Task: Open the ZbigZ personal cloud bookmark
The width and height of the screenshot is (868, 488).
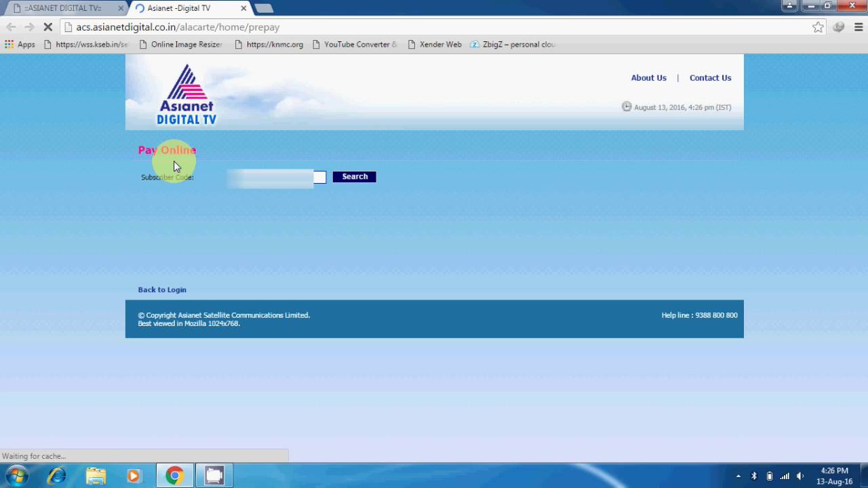Action: (513, 45)
